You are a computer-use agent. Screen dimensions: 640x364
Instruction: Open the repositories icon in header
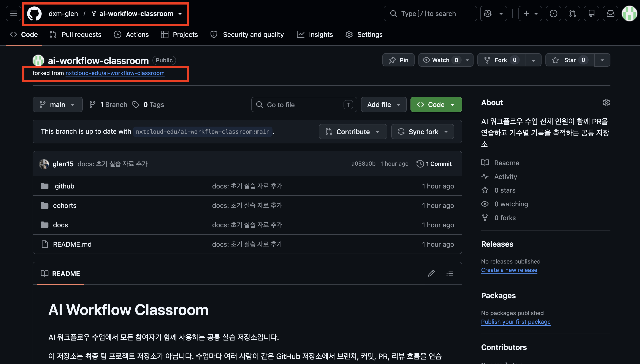click(591, 14)
